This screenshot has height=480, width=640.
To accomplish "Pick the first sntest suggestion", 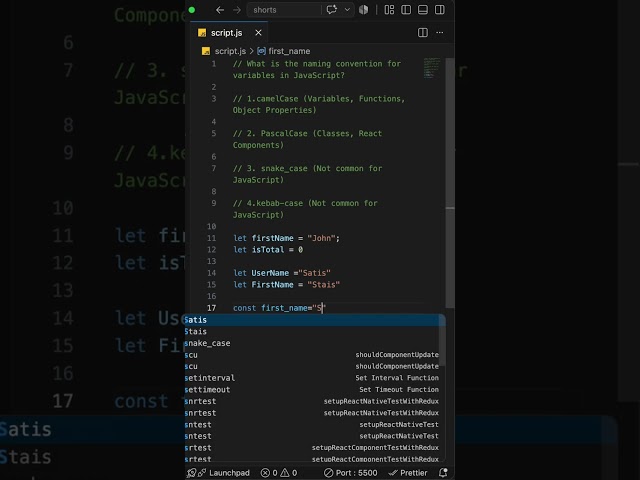I will pyautogui.click(x=314, y=424).
